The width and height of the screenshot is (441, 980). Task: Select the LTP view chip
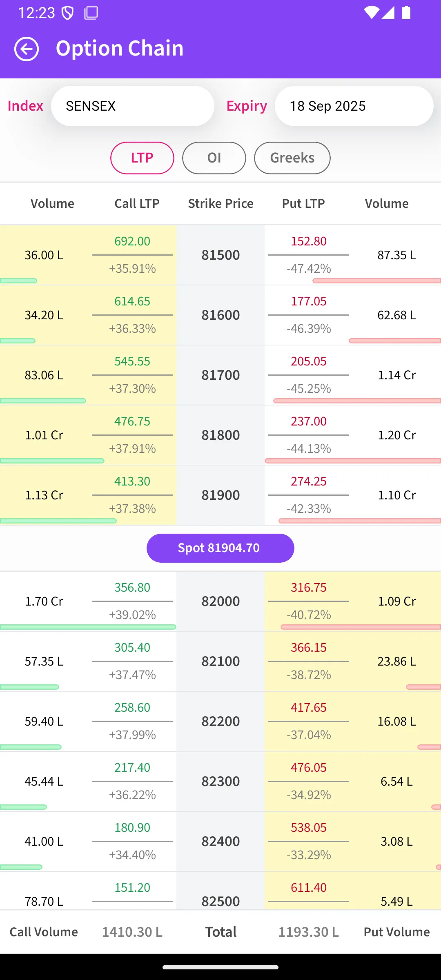click(142, 158)
